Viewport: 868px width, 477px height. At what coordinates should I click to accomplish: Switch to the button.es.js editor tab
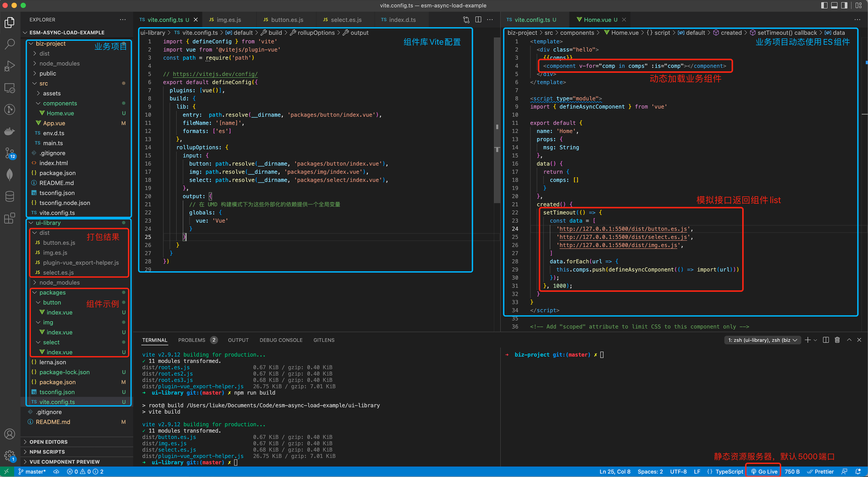click(x=286, y=19)
